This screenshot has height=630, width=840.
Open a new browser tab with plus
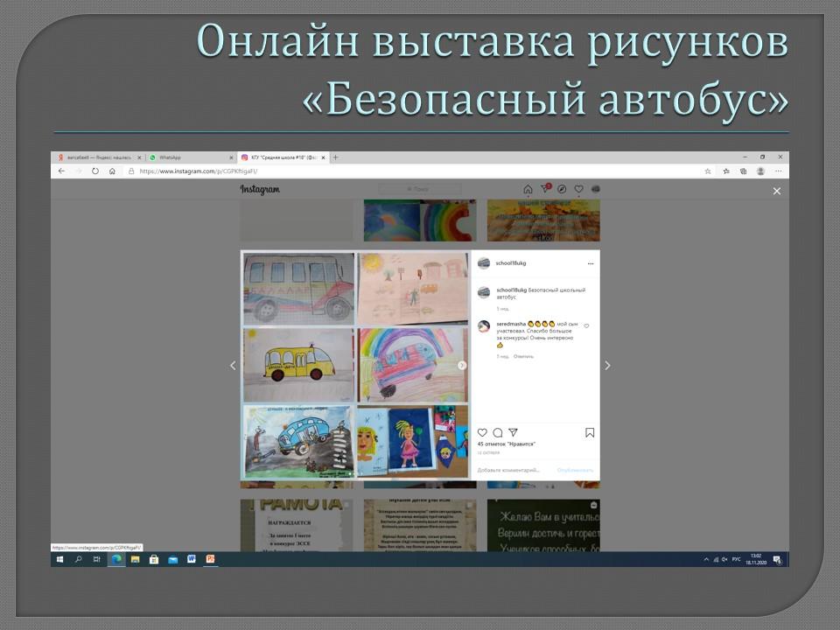pos(336,157)
